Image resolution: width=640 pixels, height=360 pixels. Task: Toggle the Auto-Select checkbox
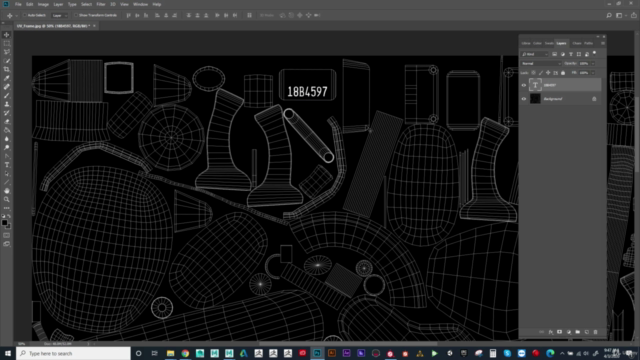pos(24,16)
